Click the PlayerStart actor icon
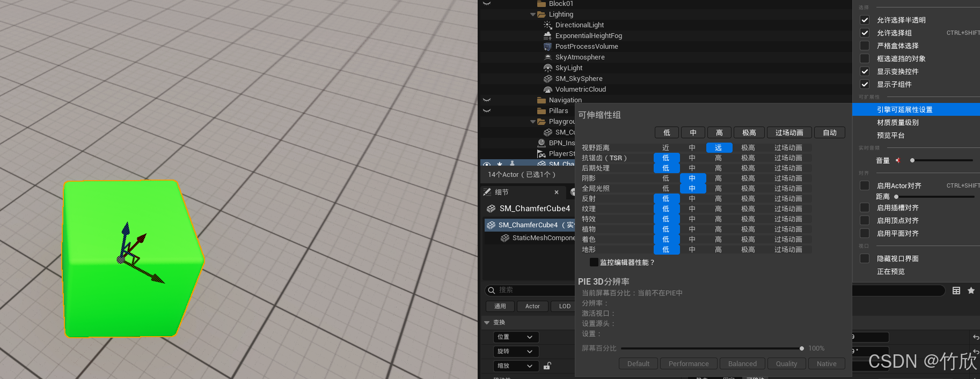This screenshot has width=980, height=379. (542, 154)
